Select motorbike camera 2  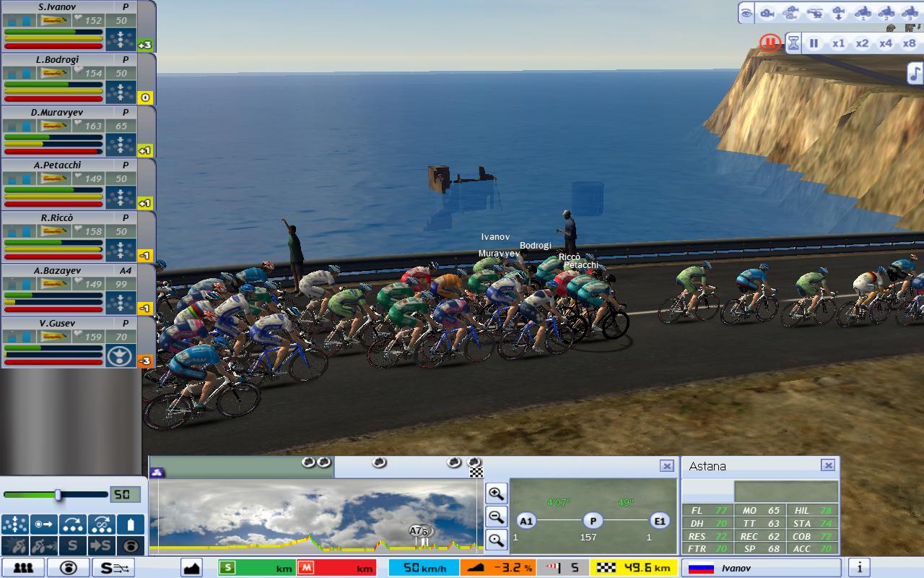click(x=885, y=13)
